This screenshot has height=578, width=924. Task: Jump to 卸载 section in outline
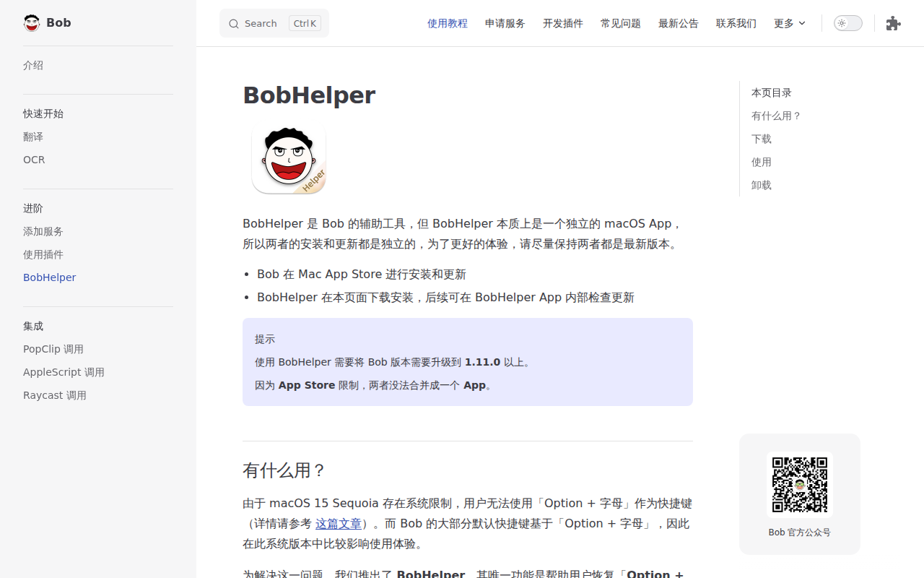(x=762, y=185)
